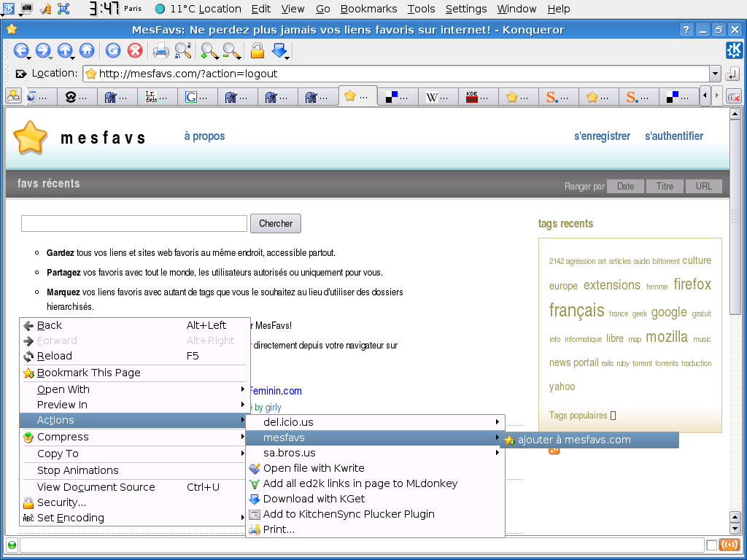Toggle the status bar link-view checkbox

click(x=712, y=545)
